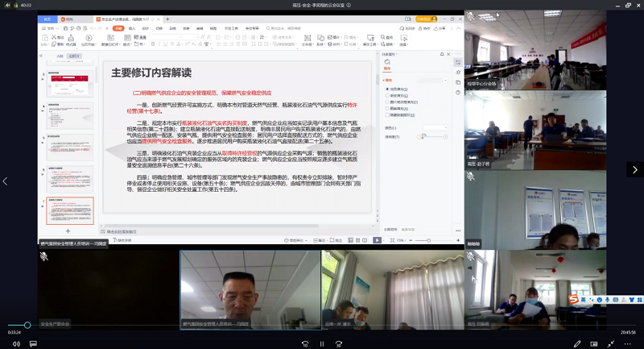Select the solid fill radio option

[x=387, y=88]
